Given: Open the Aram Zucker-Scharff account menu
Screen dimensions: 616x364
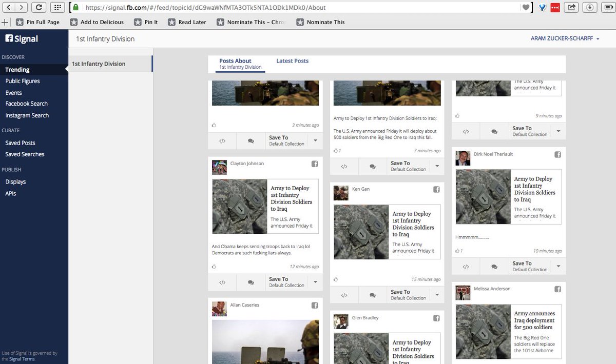Looking at the screenshot, I should click(x=565, y=39).
